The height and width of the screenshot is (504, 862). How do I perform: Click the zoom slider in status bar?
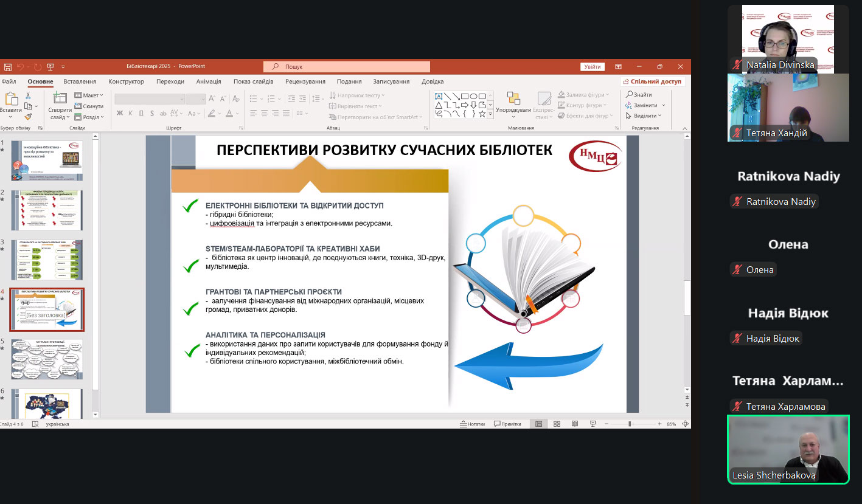point(630,424)
